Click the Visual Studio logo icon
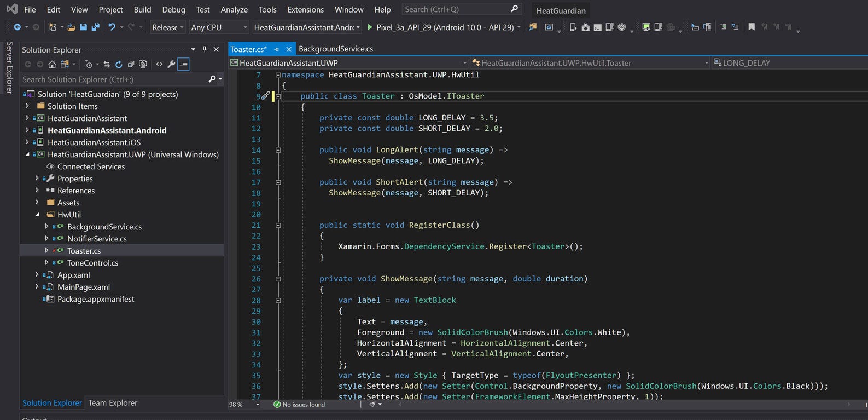 (12, 9)
